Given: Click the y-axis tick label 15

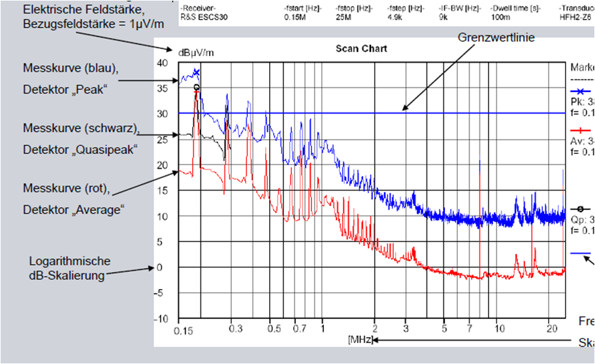Looking at the screenshot, I should pos(162,190).
